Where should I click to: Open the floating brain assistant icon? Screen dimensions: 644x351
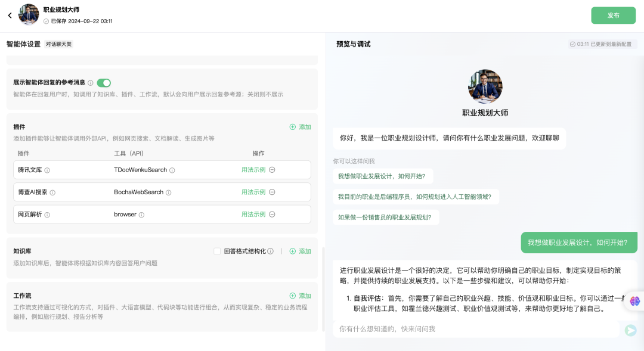pyautogui.click(x=634, y=301)
